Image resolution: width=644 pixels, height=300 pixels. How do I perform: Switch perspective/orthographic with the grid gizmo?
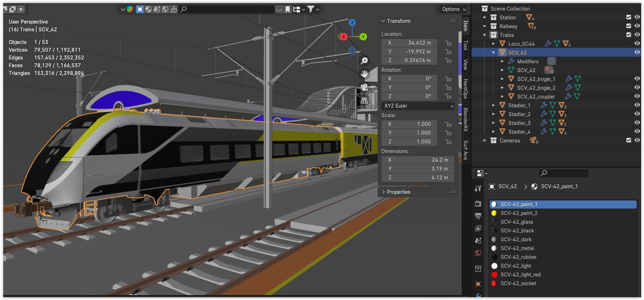364,100
